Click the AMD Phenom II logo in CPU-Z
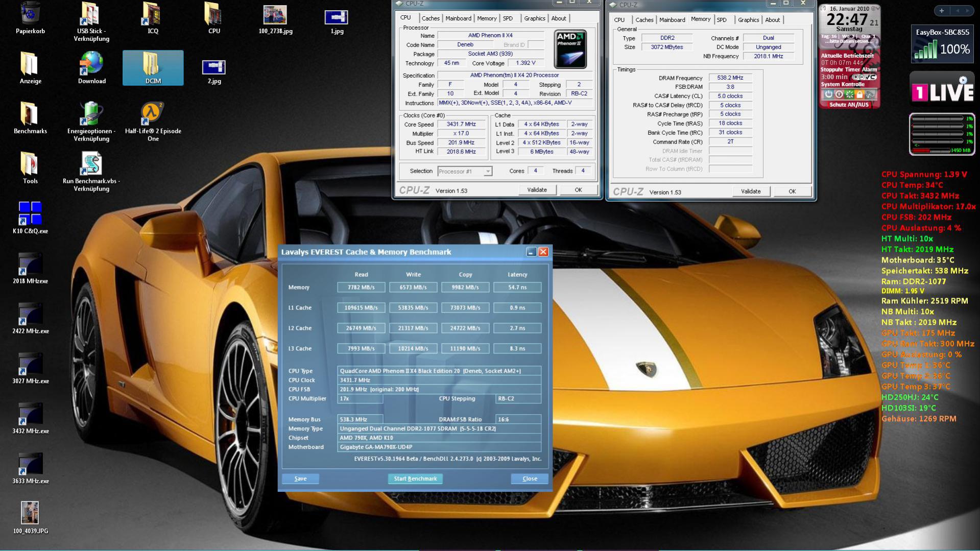 570,49
